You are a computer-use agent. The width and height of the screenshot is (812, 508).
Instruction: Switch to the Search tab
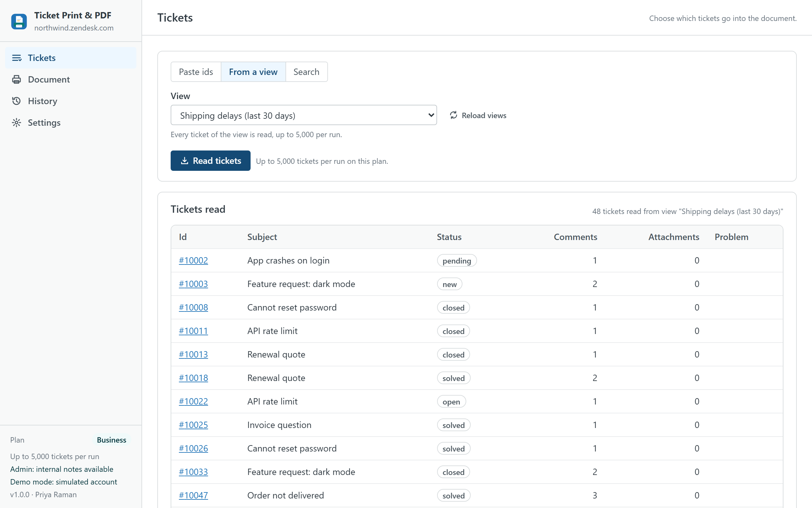(306, 71)
